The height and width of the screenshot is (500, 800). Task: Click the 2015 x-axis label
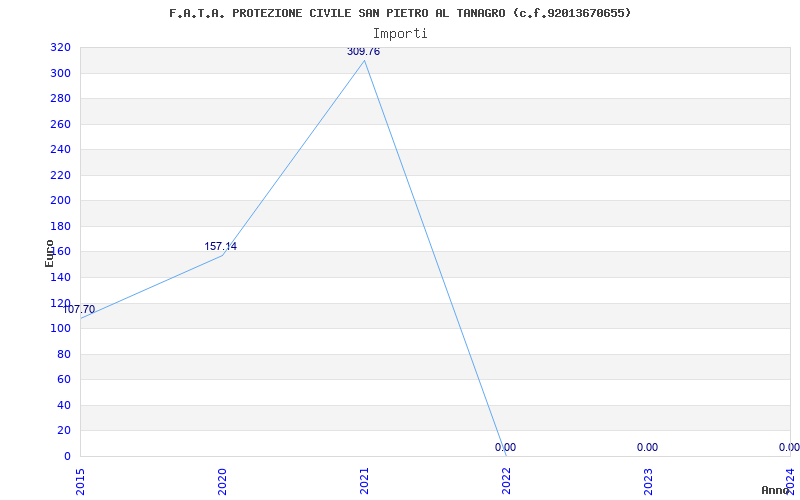(80, 482)
